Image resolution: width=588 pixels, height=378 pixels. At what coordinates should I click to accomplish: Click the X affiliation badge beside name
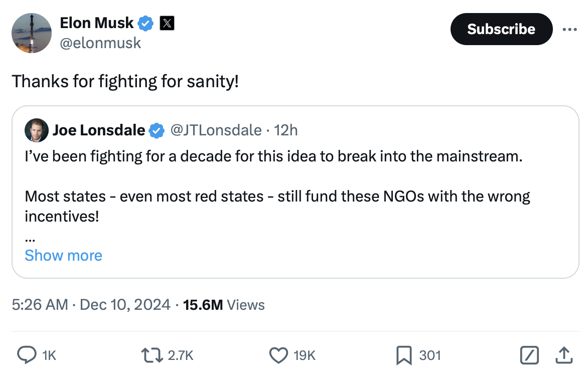click(167, 23)
